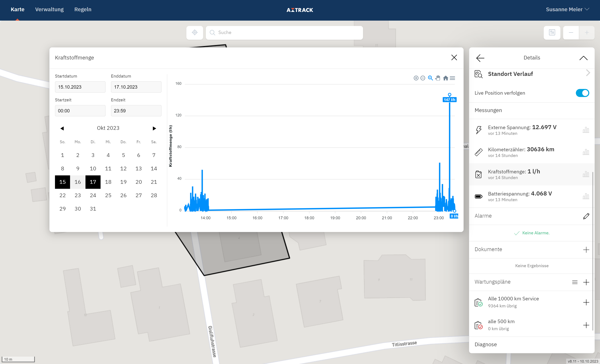Go to next month in calendar
600x364 pixels.
(x=154, y=128)
